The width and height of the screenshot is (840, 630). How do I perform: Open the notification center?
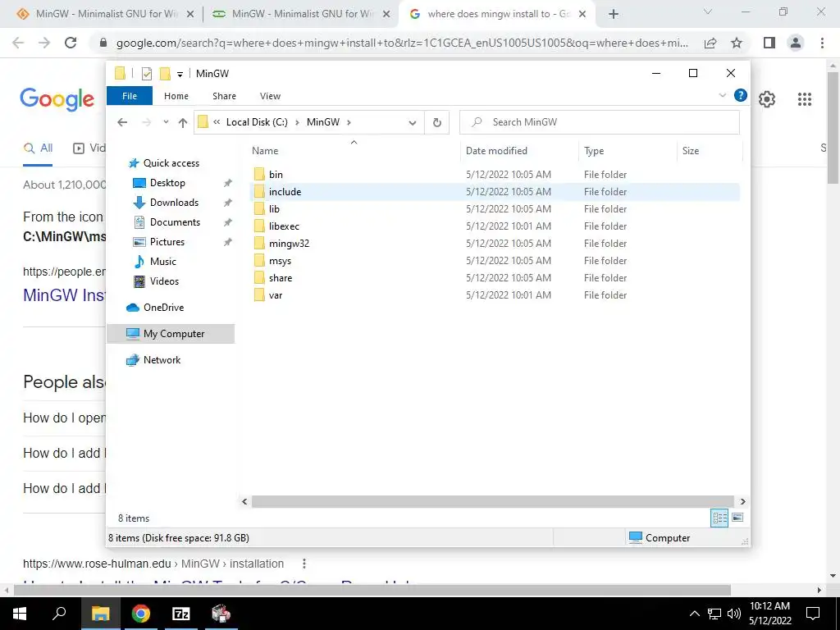click(x=813, y=614)
